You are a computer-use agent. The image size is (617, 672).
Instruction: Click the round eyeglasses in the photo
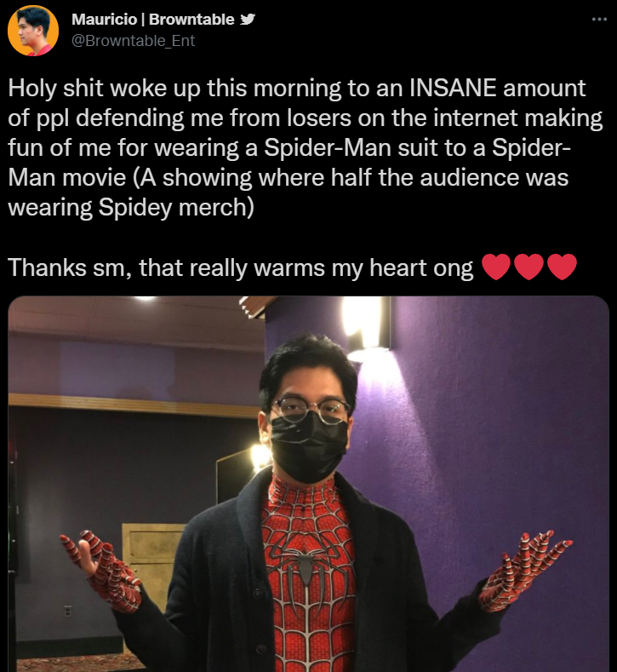tap(310, 411)
